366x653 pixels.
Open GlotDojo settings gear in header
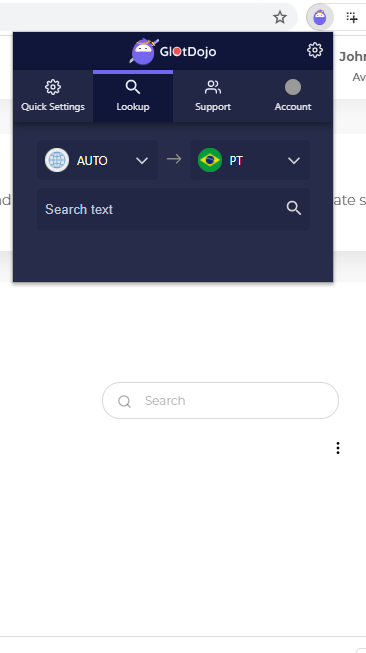(315, 50)
